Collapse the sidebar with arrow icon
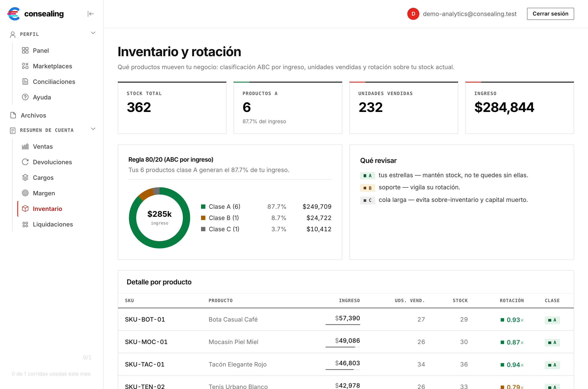The width and height of the screenshot is (588, 389). click(91, 14)
